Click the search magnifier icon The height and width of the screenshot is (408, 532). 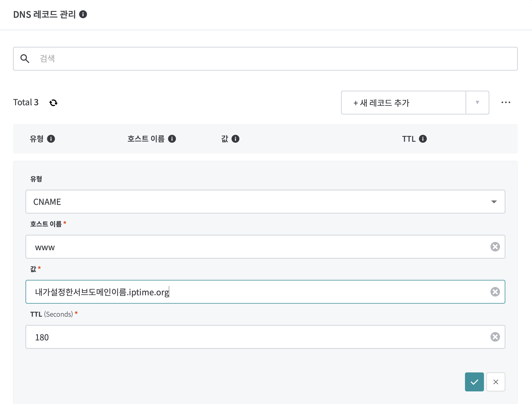[x=25, y=59]
